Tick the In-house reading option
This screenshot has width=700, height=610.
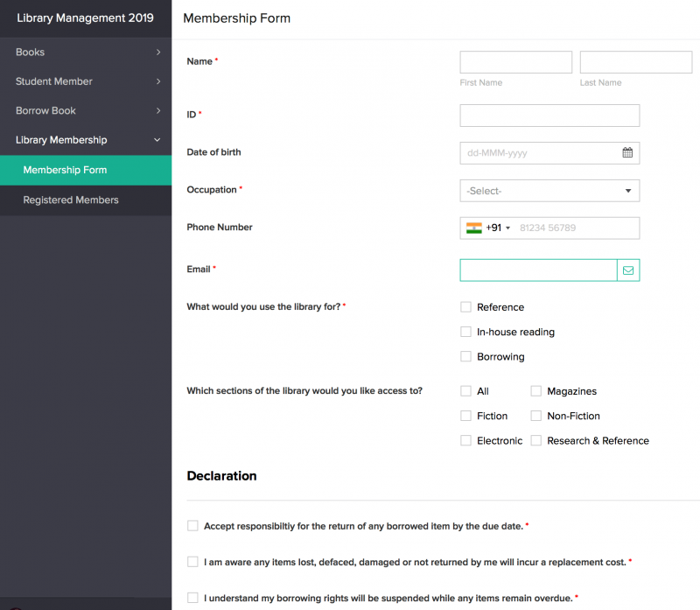click(x=466, y=332)
